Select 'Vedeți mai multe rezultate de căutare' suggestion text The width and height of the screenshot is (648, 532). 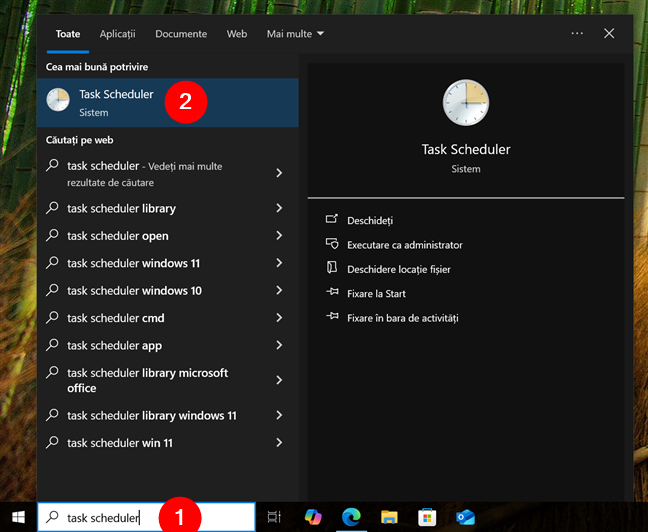pyautogui.click(x=146, y=174)
